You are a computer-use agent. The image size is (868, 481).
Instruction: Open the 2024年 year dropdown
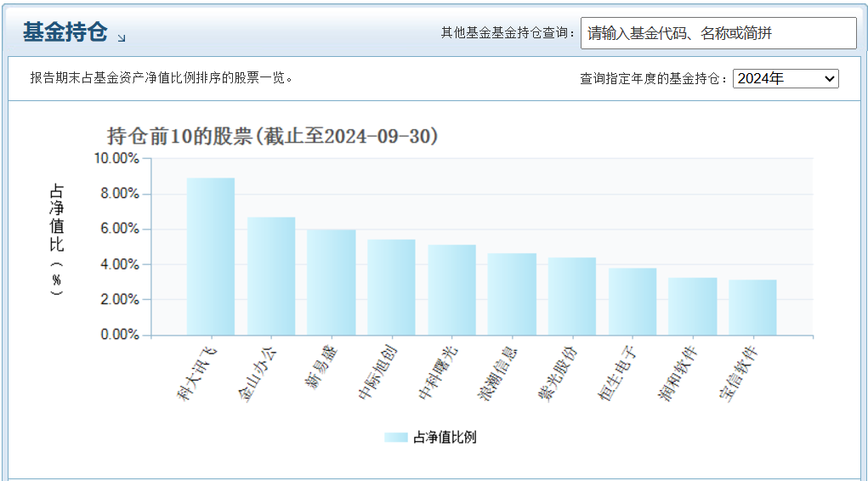coord(786,78)
